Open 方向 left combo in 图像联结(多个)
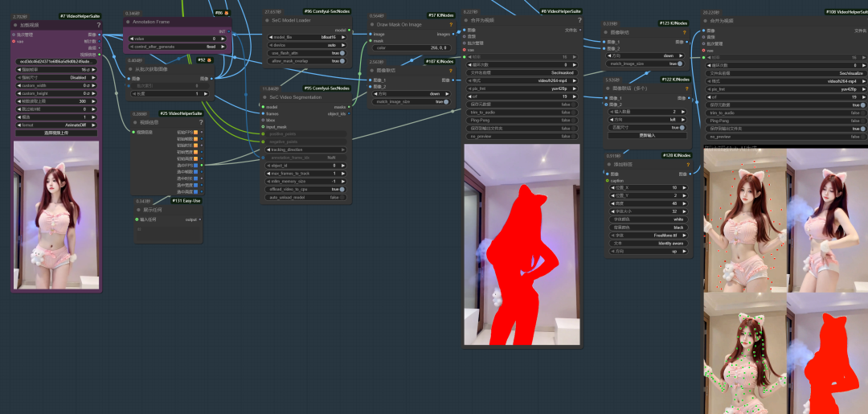The width and height of the screenshot is (868, 414). pos(645,120)
